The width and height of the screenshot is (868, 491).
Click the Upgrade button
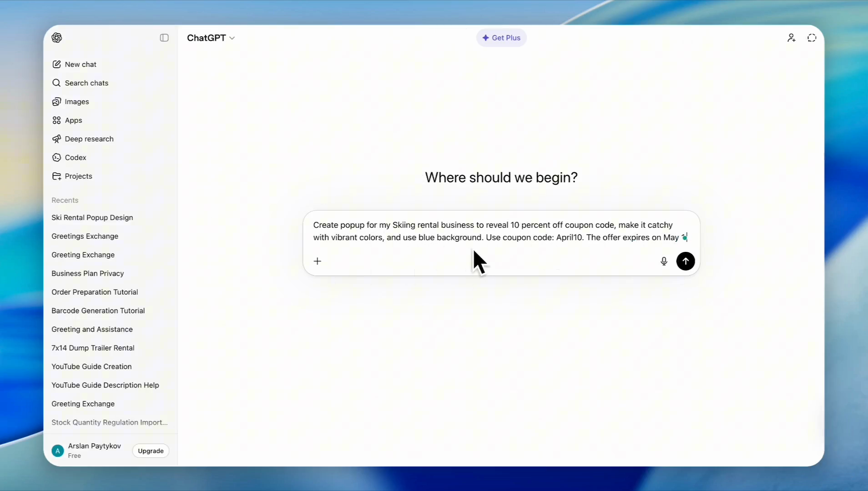click(x=151, y=451)
